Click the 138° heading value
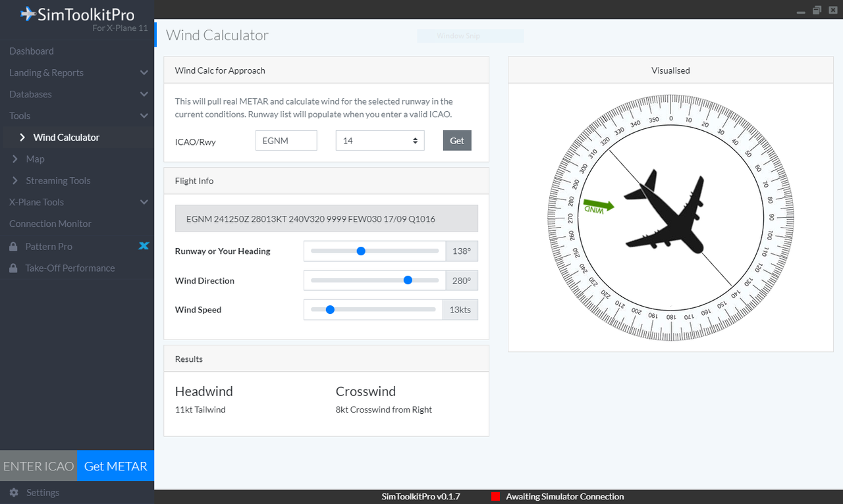The image size is (843, 504). (x=462, y=251)
